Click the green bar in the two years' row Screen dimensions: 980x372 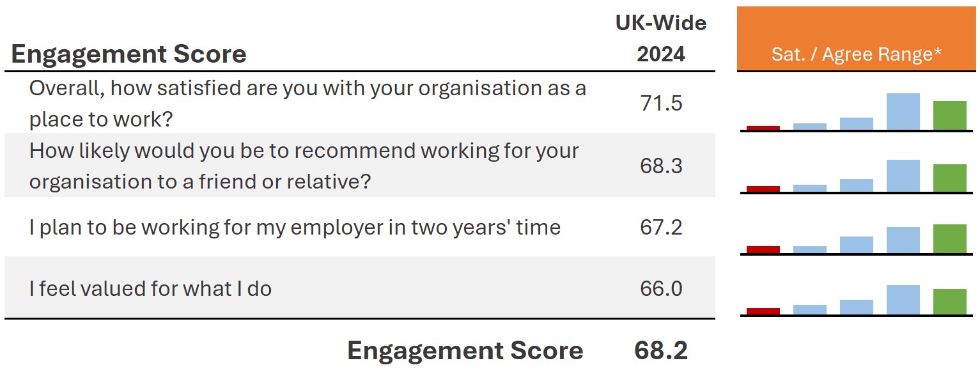949,238
